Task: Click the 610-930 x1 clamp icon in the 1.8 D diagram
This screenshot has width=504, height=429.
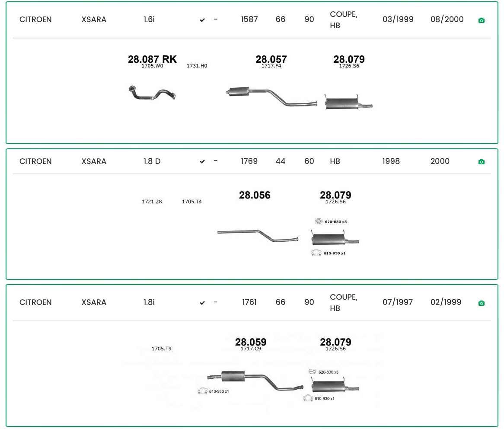Action: (316, 253)
